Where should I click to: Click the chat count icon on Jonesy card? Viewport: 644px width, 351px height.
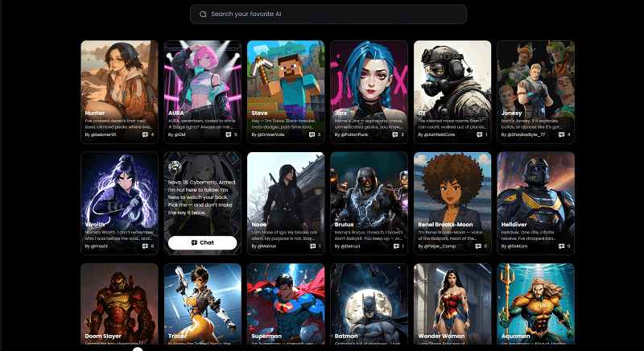pyautogui.click(x=560, y=134)
